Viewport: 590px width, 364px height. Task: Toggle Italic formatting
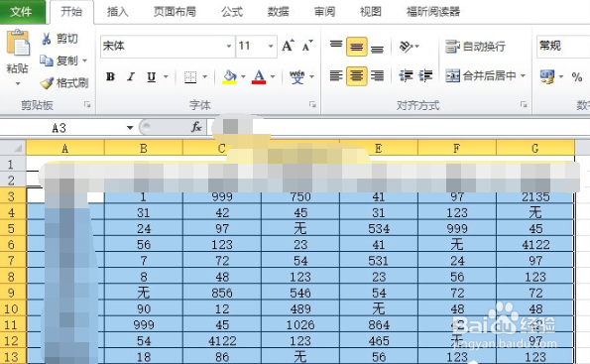(x=131, y=76)
